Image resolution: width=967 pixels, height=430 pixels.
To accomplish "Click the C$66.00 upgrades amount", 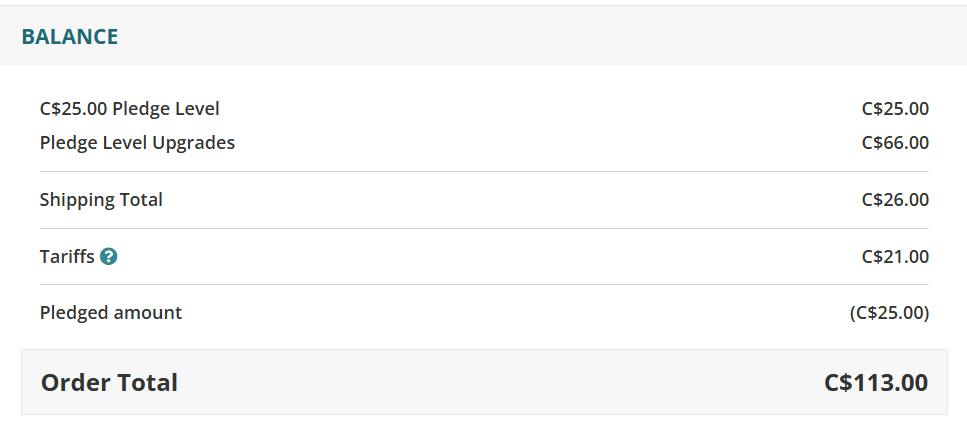I will click(895, 143).
